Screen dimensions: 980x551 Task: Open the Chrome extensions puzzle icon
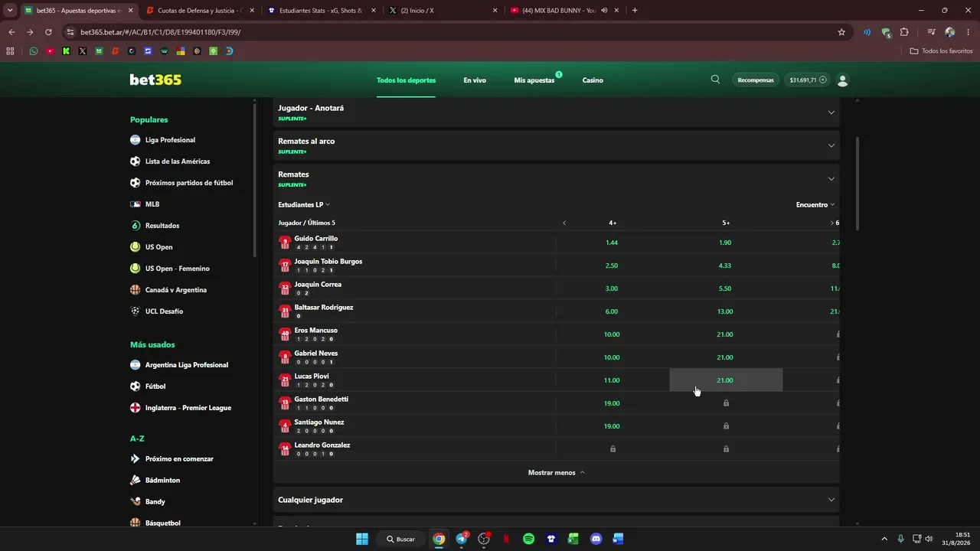pos(904,32)
